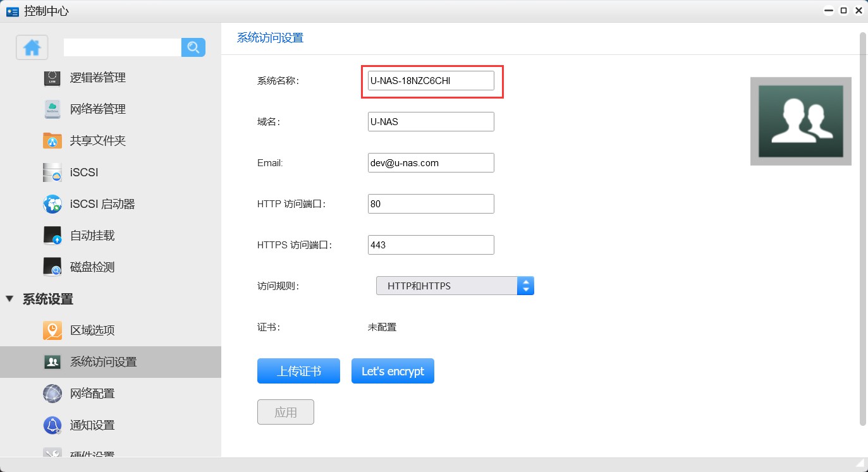Select 通知设置 in the sidebar

click(x=92, y=425)
